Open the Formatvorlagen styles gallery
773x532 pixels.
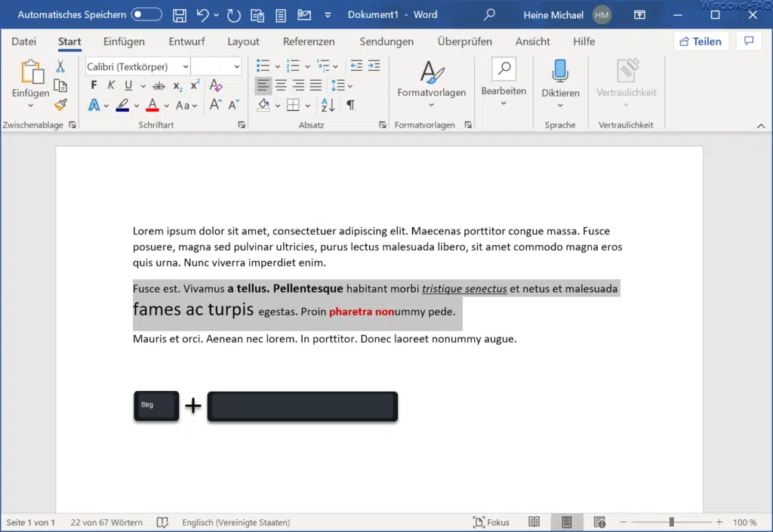tap(431, 83)
